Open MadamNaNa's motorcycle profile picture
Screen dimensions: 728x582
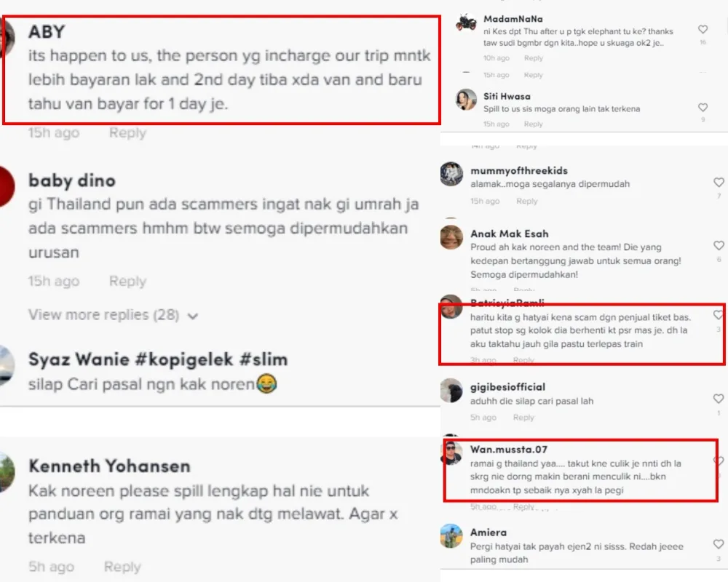pos(466,23)
